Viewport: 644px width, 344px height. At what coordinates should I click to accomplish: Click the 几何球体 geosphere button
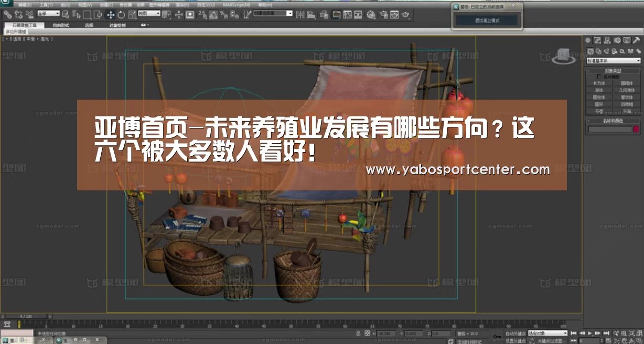click(x=627, y=90)
